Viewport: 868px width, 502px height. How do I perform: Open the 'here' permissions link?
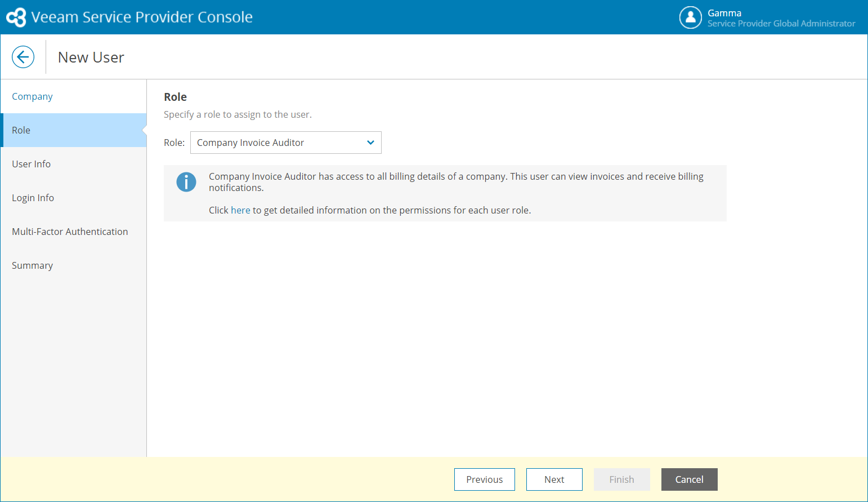pyautogui.click(x=240, y=210)
